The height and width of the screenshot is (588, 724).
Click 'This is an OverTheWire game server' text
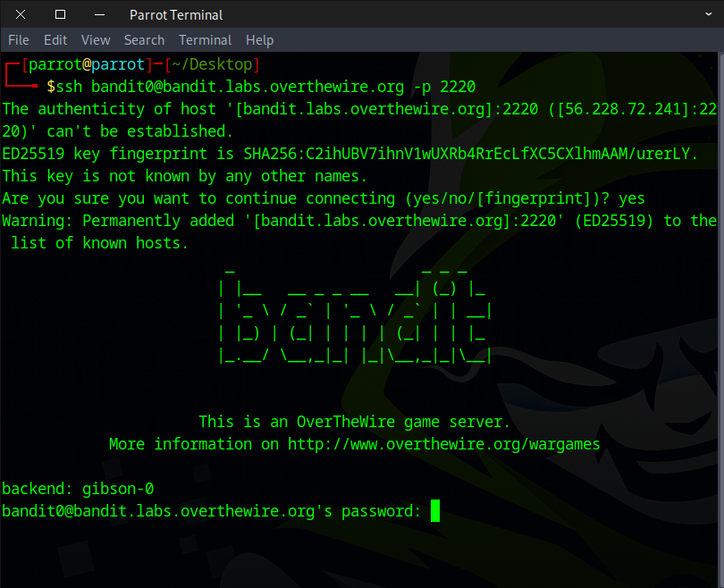point(354,422)
